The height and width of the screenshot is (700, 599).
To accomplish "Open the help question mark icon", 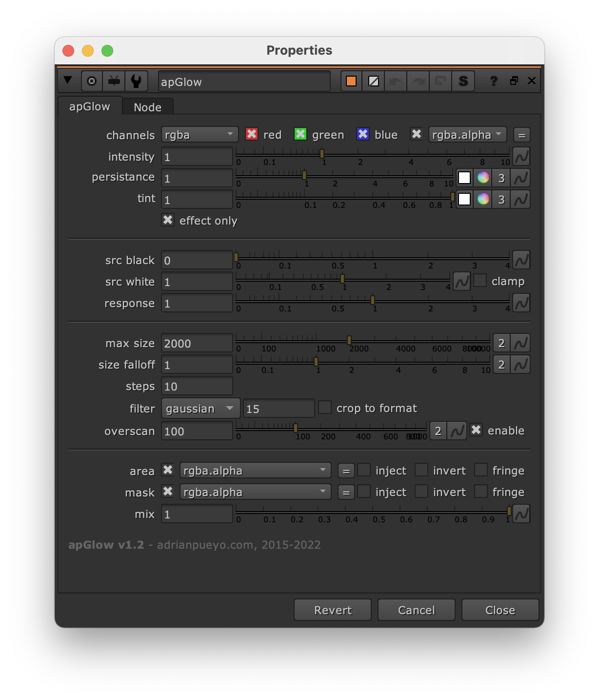I will point(494,81).
